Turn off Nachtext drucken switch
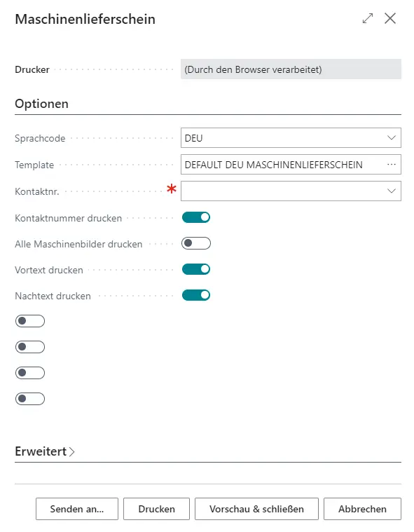Viewport: 414px width, 532px height. pos(196,295)
